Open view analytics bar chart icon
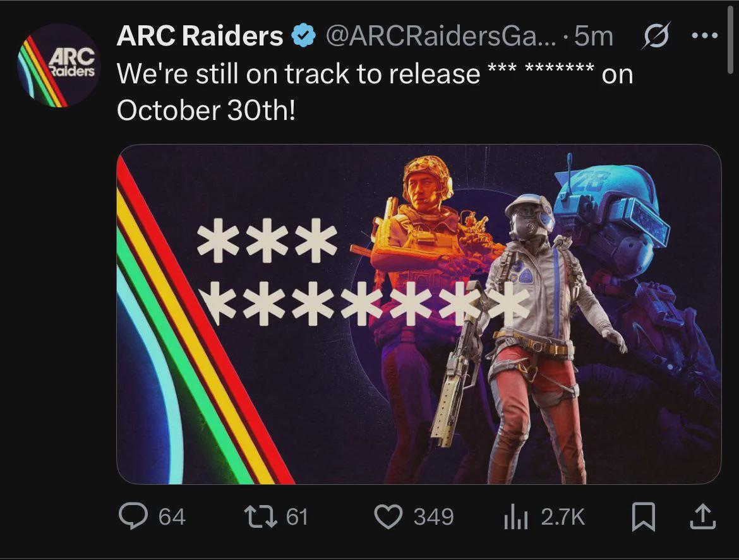The height and width of the screenshot is (560, 739). point(515,516)
